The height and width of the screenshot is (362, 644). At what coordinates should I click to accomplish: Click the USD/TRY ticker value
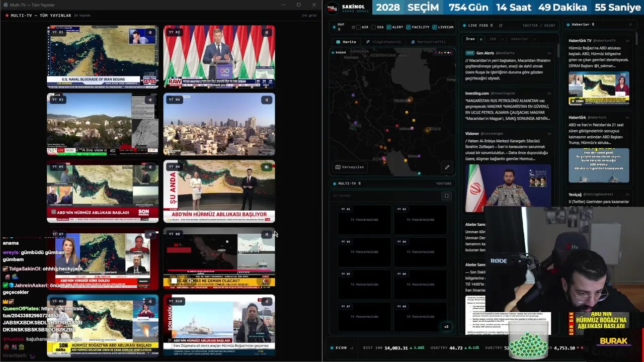456,348
